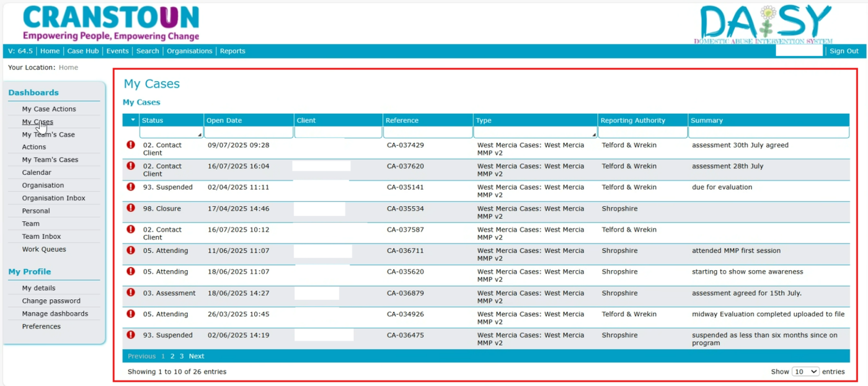Go to page 2 of cases
The image size is (868, 386).
point(172,356)
